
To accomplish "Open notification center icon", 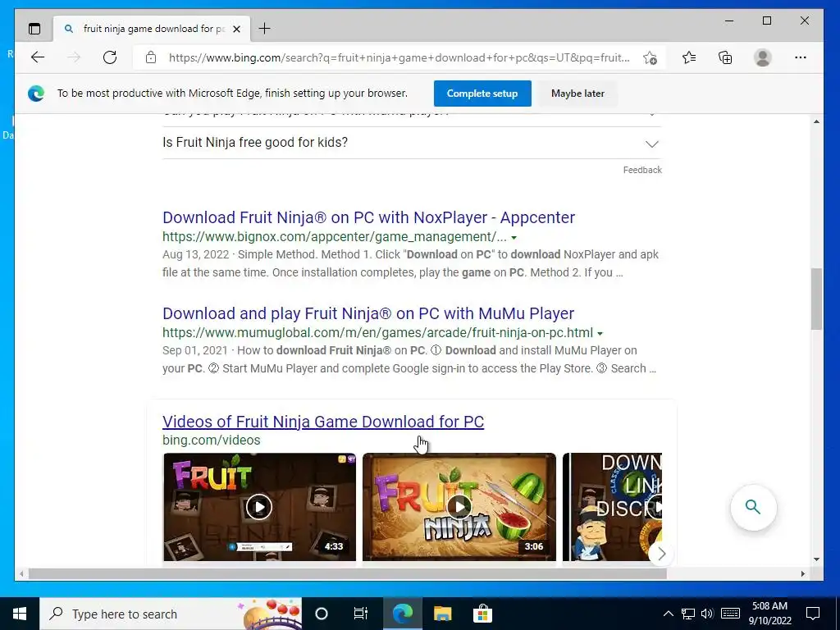I will (x=813, y=614).
